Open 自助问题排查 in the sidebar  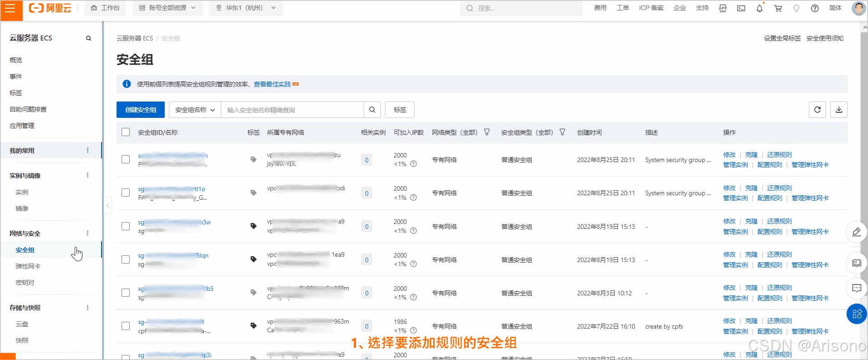point(28,109)
